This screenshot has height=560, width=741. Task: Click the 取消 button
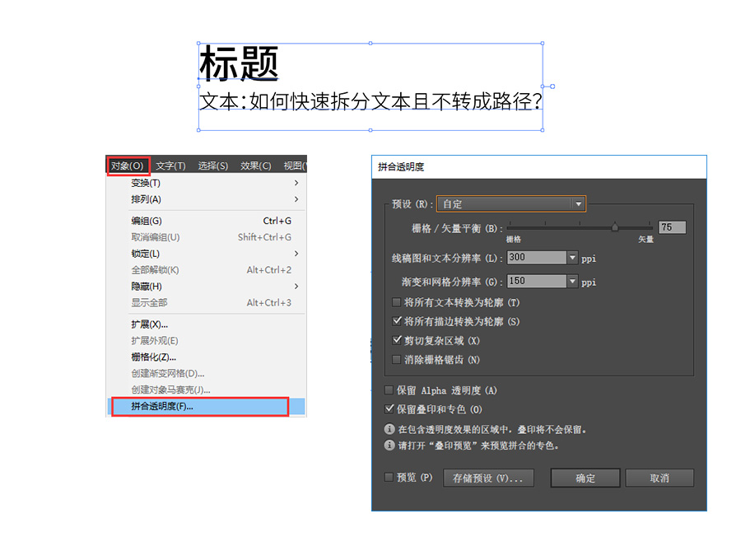tap(659, 478)
